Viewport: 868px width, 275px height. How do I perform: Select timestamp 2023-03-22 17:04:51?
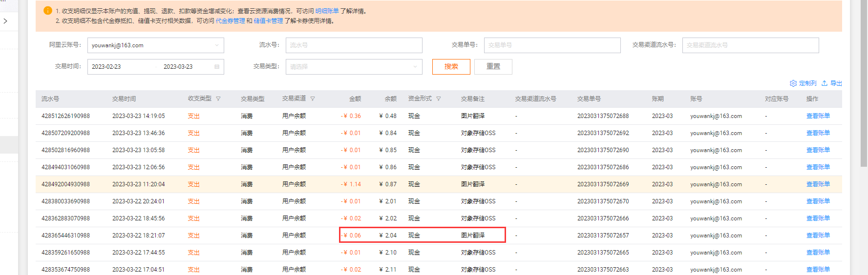click(x=139, y=270)
